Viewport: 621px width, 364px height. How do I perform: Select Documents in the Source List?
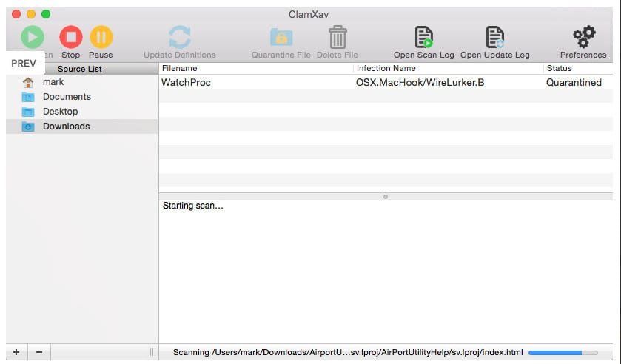pyautogui.click(x=67, y=97)
